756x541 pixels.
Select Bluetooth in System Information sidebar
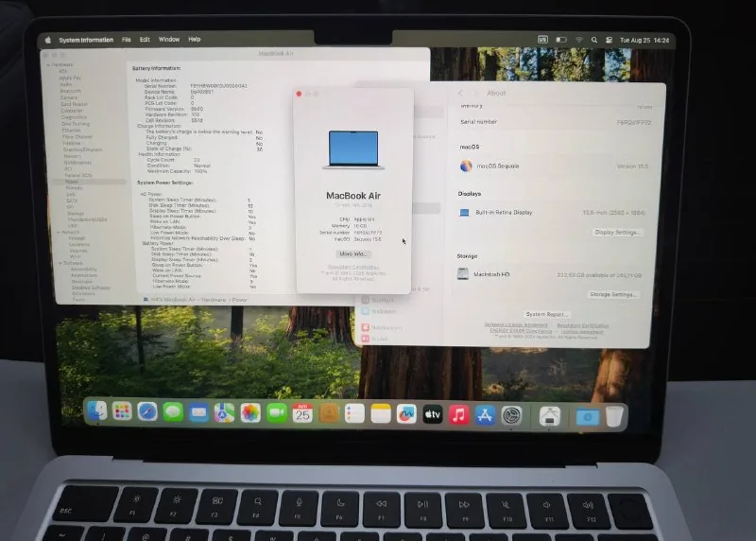click(x=70, y=91)
